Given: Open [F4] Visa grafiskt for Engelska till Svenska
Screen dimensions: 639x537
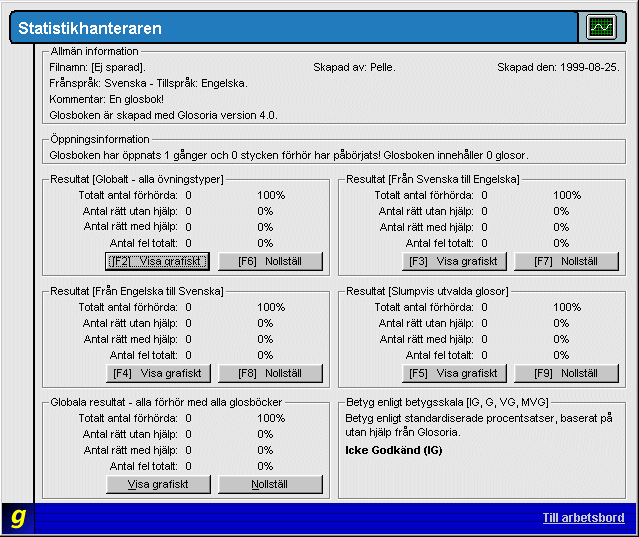Looking at the screenshot, I should pos(159,373).
